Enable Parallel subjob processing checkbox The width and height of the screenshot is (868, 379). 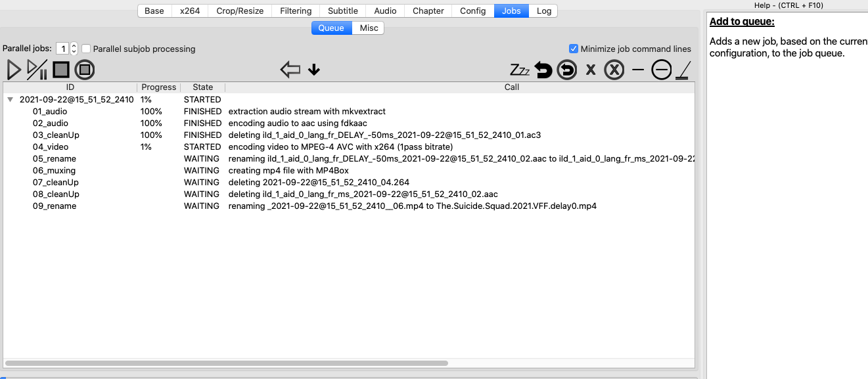(x=87, y=49)
